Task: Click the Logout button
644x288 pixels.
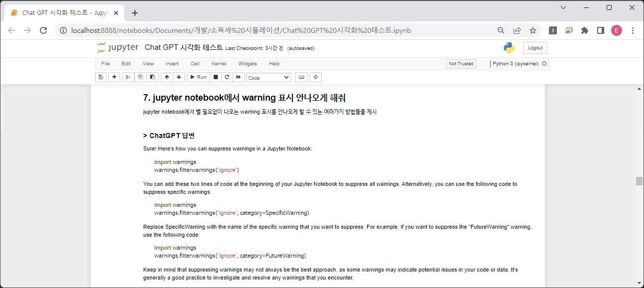Action: [535, 48]
